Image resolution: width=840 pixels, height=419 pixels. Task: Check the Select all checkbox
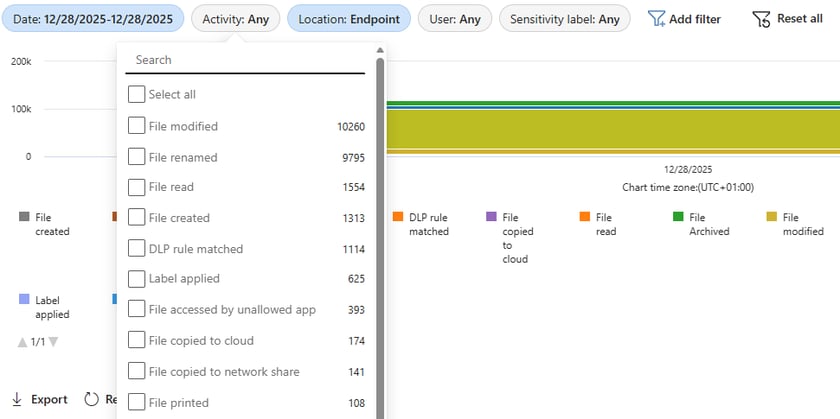pos(136,94)
